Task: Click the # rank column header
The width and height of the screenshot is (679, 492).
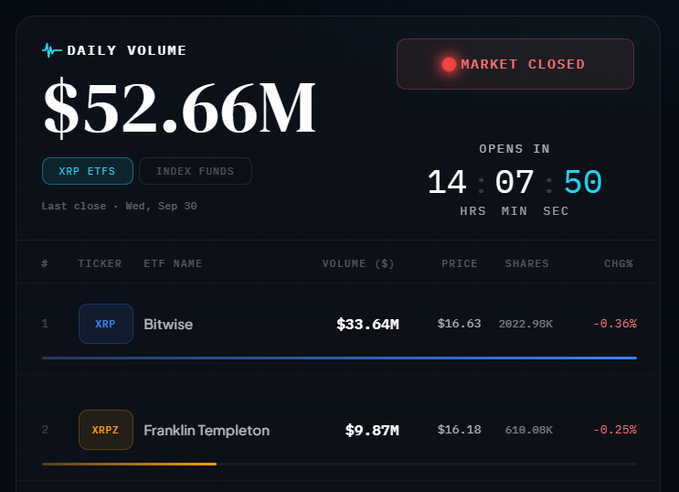Action: coord(45,263)
